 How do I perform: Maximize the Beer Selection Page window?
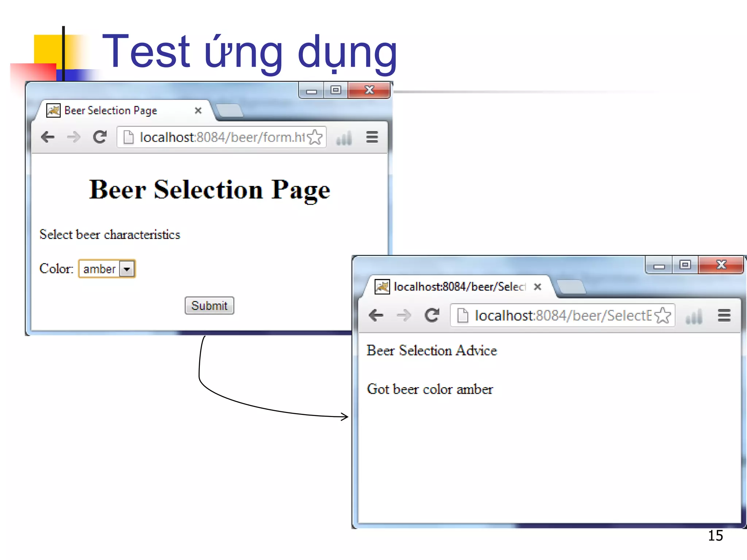pos(336,90)
